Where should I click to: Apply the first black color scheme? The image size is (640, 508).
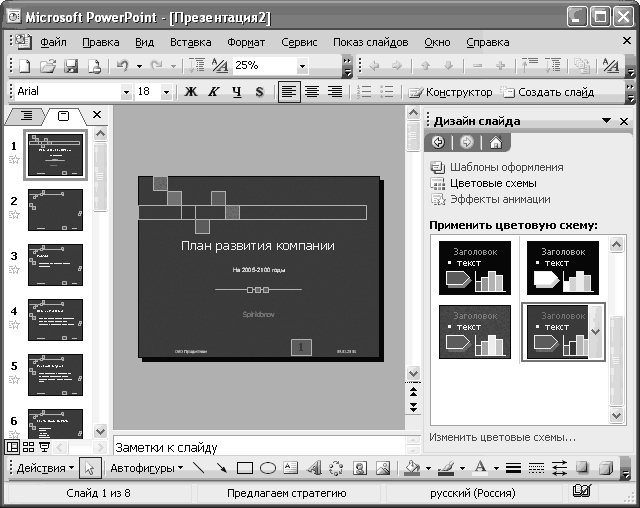pos(475,268)
